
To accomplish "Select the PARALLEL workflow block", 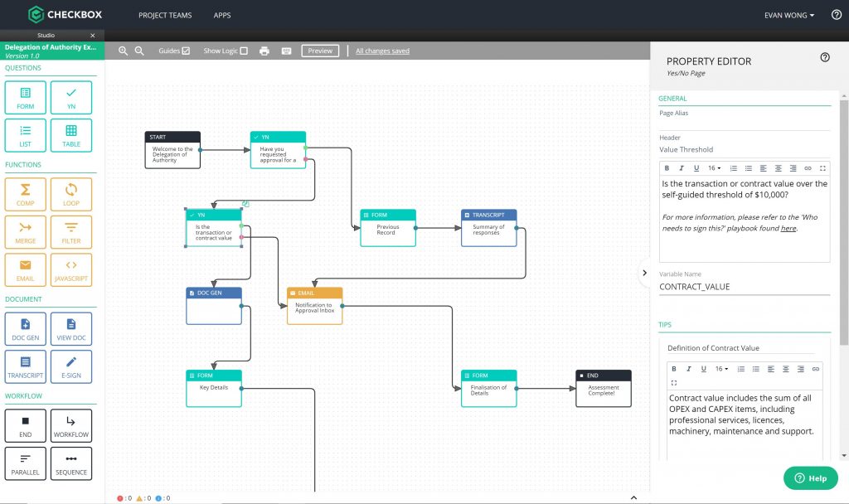I will tap(25, 463).
